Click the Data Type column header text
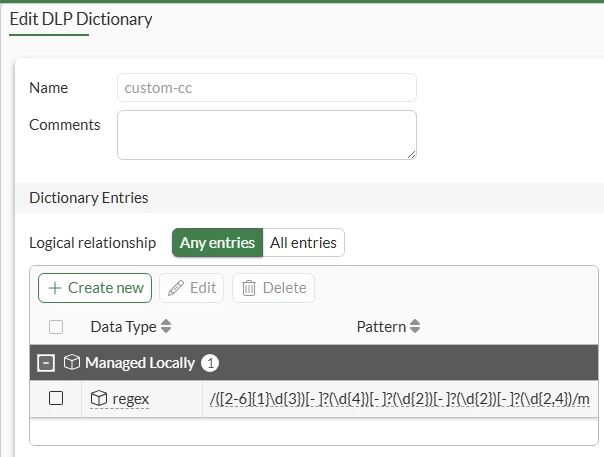The height and width of the screenshot is (457, 604). [124, 327]
